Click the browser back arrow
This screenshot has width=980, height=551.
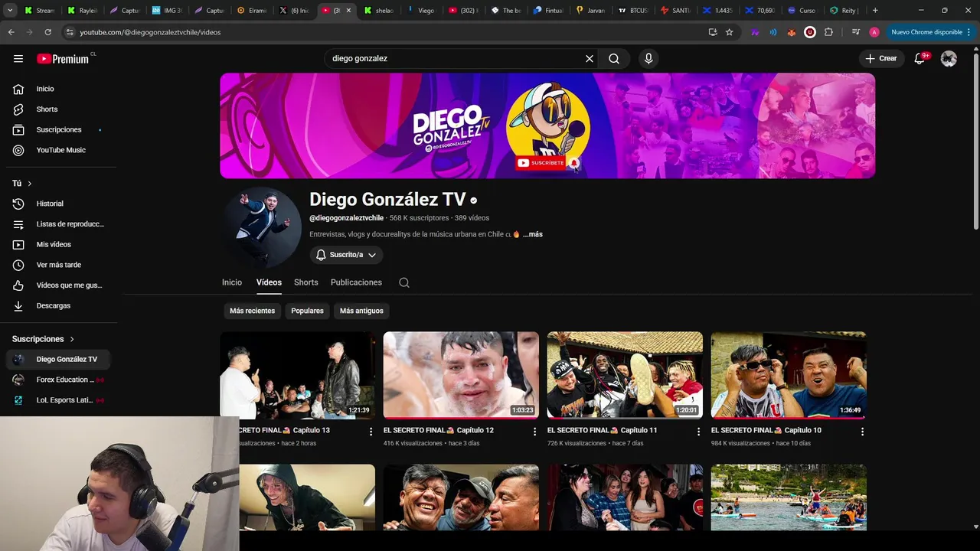click(x=11, y=32)
